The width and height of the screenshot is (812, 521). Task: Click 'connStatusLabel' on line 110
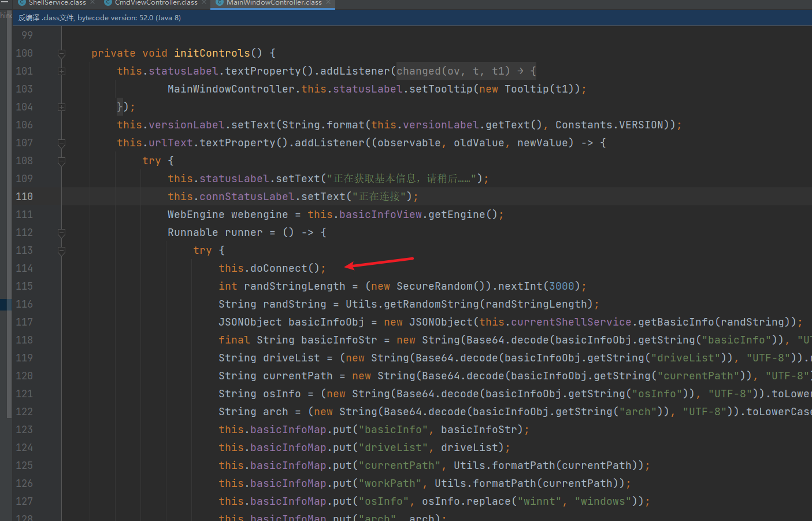(247, 197)
